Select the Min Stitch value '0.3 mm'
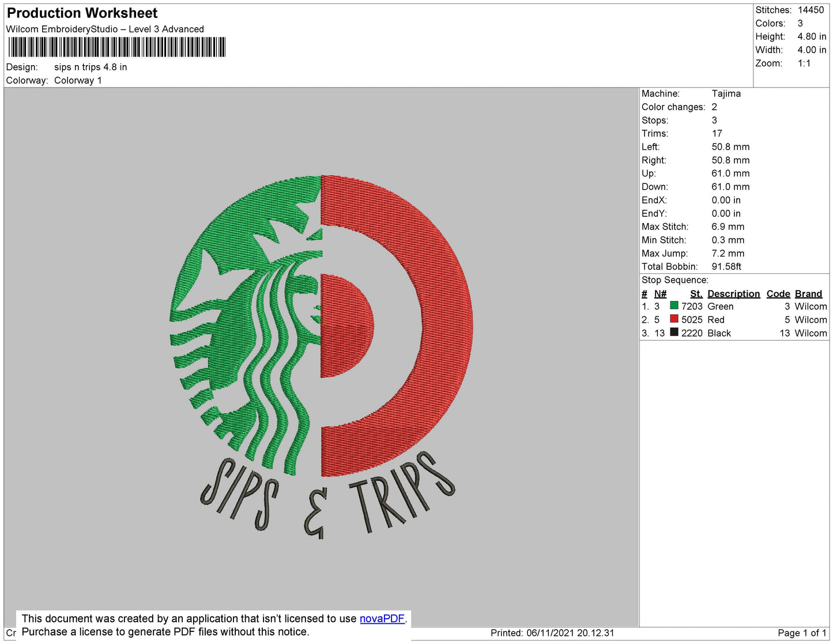Screen dimensions: 833x644 pyautogui.click(x=728, y=240)
